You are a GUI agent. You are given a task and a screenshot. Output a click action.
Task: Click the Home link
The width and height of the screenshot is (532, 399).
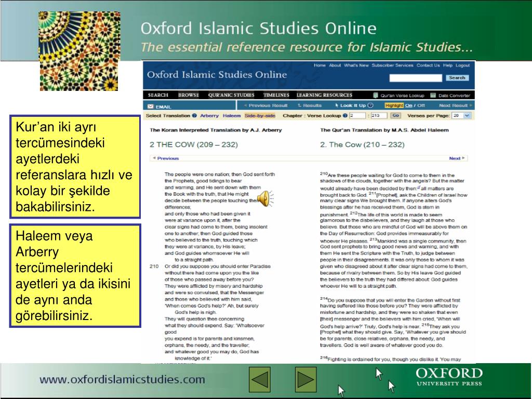click(x=320, y=65)
